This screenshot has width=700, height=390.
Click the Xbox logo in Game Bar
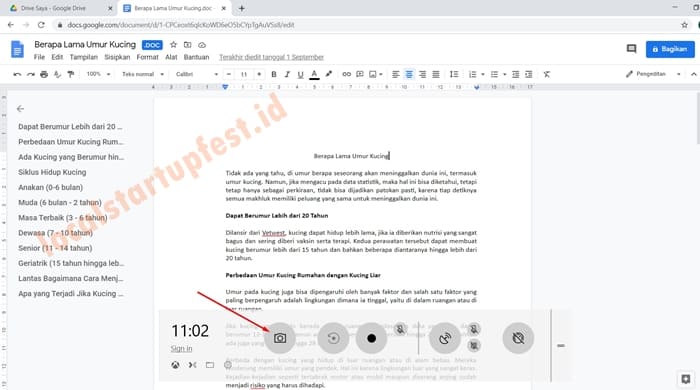175,365
